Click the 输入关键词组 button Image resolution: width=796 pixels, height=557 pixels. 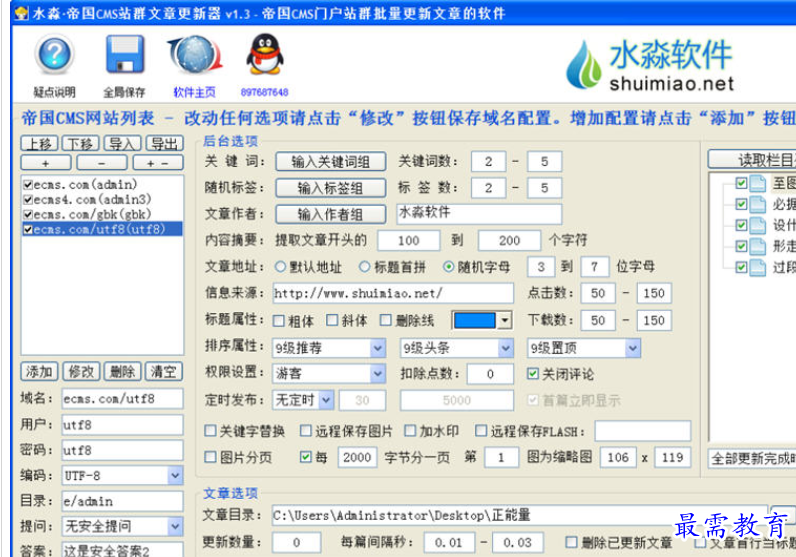click(x=330, y=161)
